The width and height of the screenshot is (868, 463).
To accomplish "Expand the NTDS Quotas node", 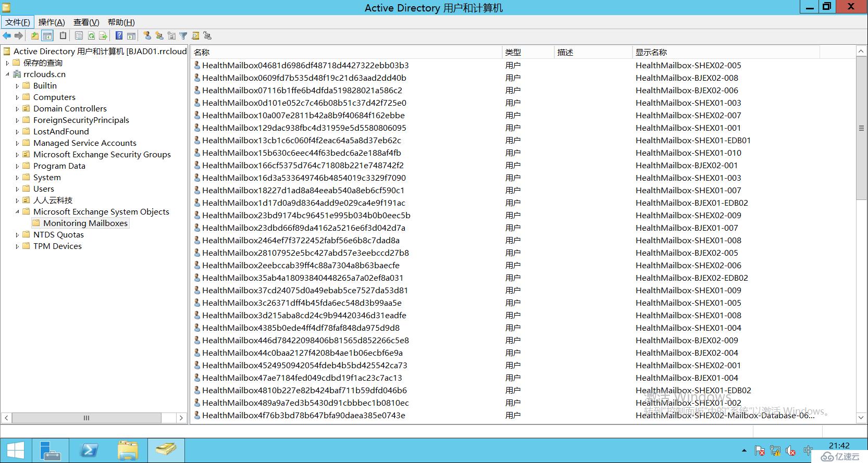I will point(17,235).
